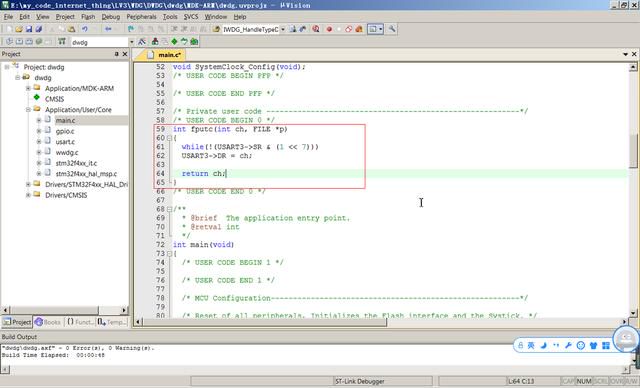Screen dimensions: 640x388
Task: Open the File menu
Action: 8,17
